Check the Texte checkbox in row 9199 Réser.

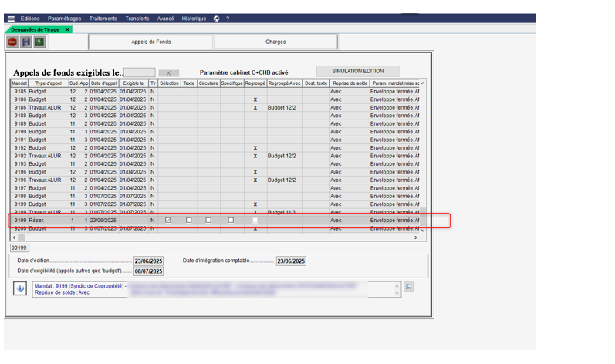click(x=188, y=220)
